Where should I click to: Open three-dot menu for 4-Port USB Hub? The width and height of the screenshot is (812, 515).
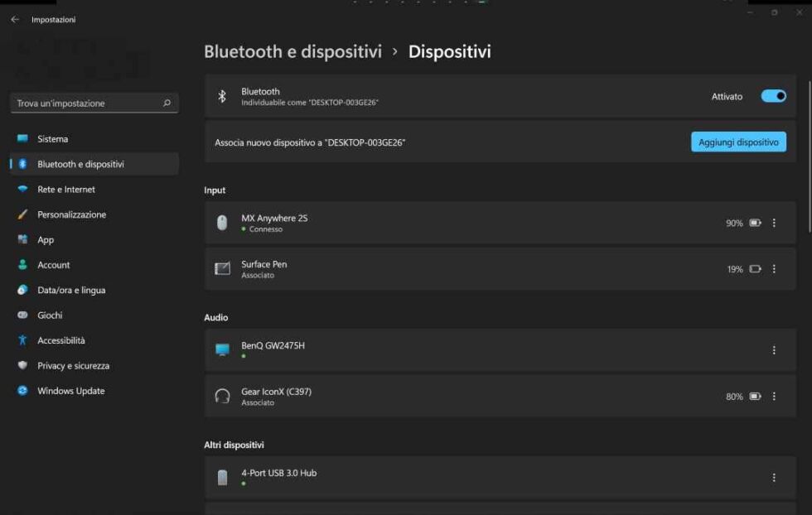[774, 477]
